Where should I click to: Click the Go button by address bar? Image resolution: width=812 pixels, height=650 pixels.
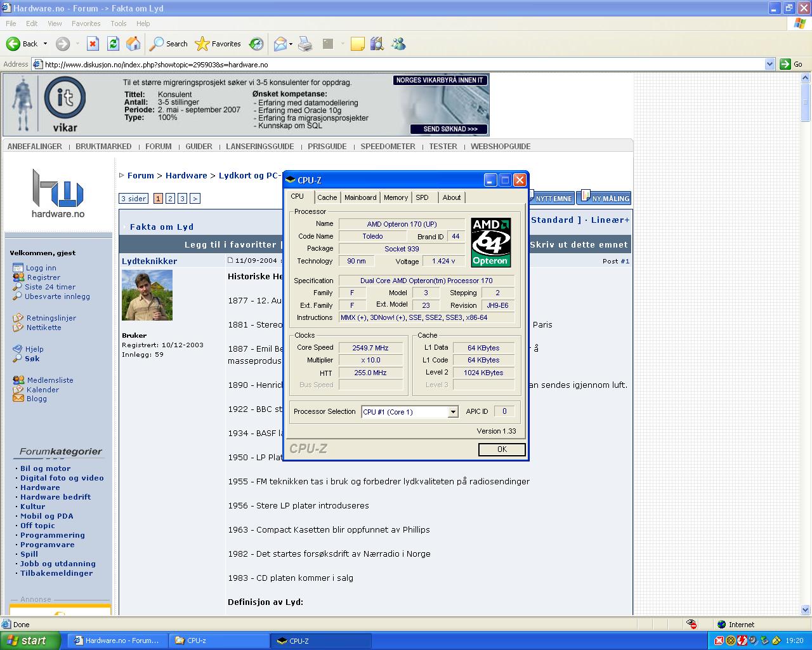click(x=792, y=64)
